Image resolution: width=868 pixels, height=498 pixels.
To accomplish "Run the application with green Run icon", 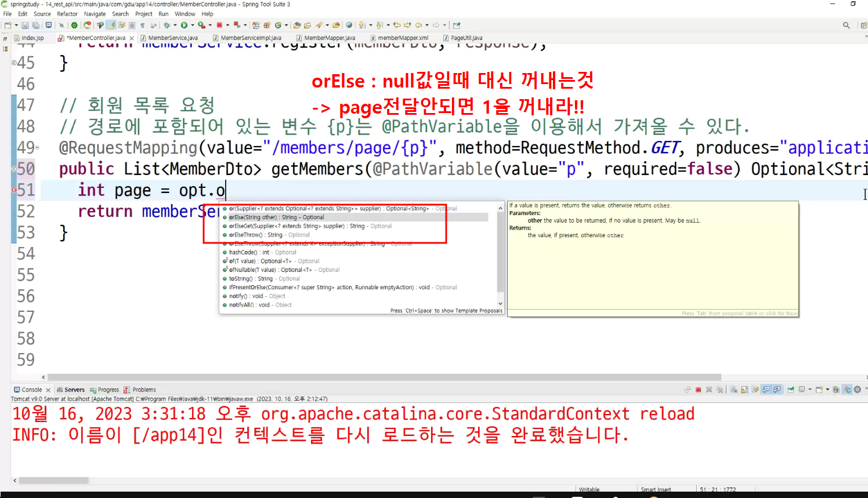I will pos(185,25).
